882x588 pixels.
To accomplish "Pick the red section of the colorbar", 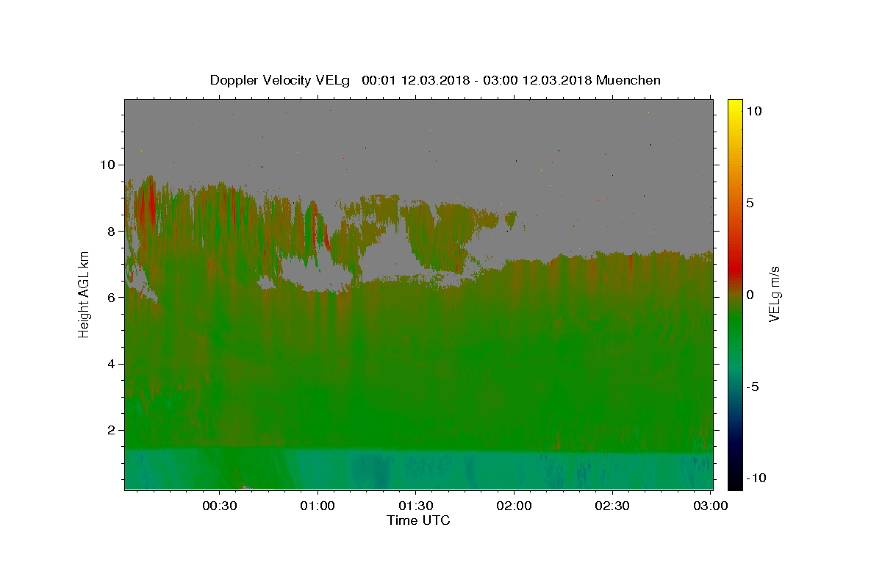I will tap(735, 268).
